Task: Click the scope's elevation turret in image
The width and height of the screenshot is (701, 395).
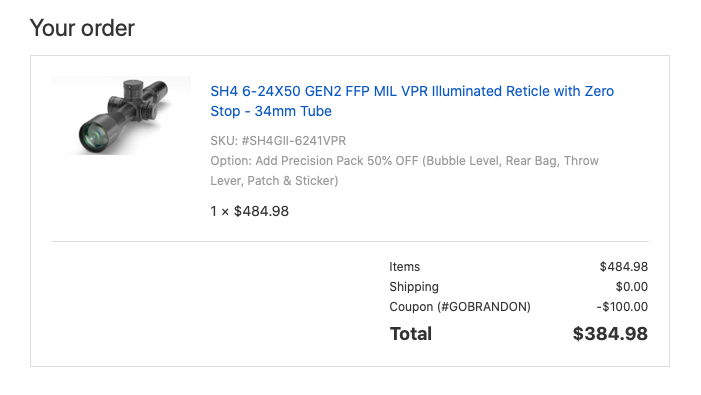Action: 133,89
